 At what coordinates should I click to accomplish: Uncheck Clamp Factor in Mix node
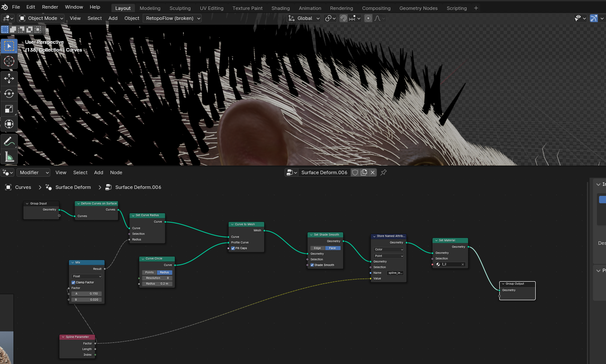[x=73, y=283]
